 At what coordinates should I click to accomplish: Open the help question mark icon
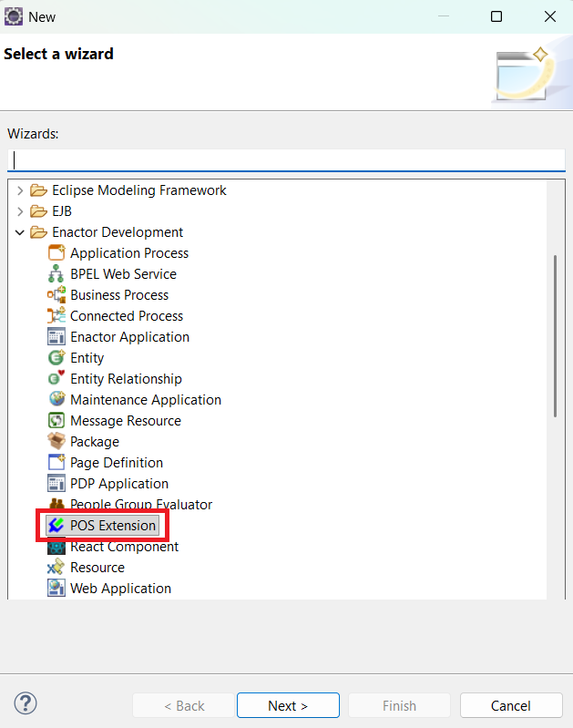(26, 704)
